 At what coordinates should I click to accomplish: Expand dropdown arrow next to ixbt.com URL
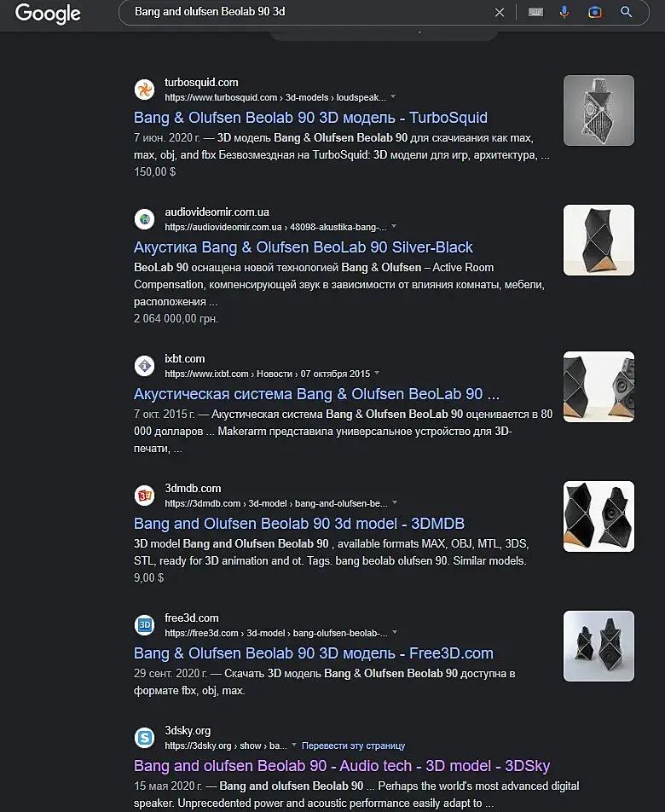(x=377, y=373)
